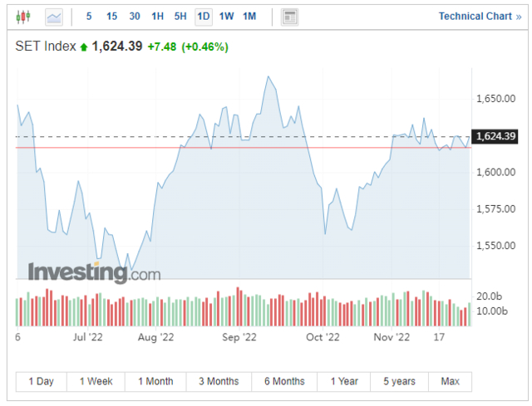Select the 1D interval
Screen dimensions: 532x406
[203, 16]
